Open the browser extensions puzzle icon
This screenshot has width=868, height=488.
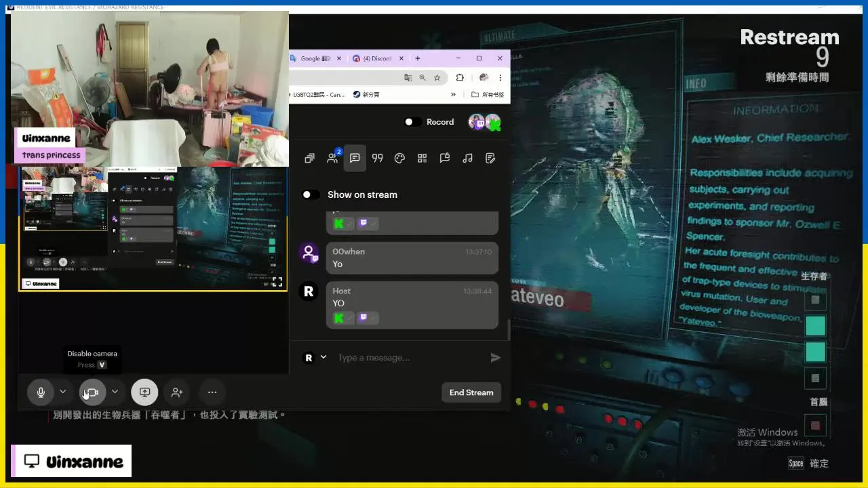460,77
